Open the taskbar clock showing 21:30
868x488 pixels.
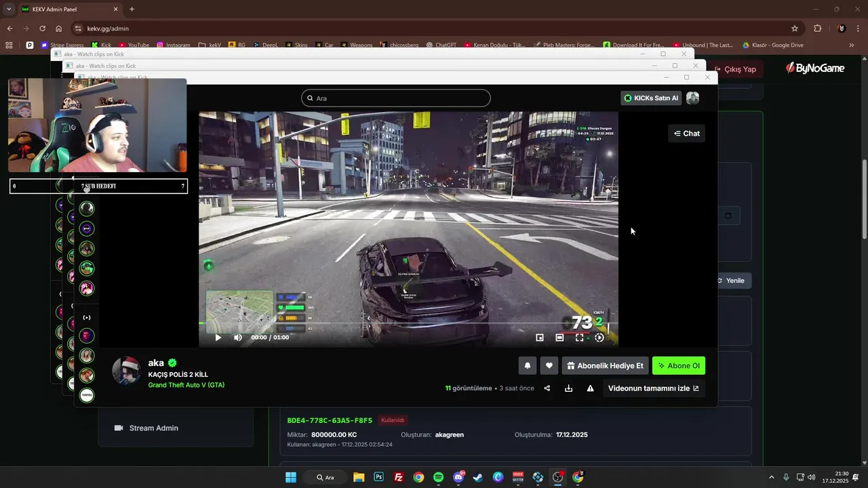tap(835, 477)
